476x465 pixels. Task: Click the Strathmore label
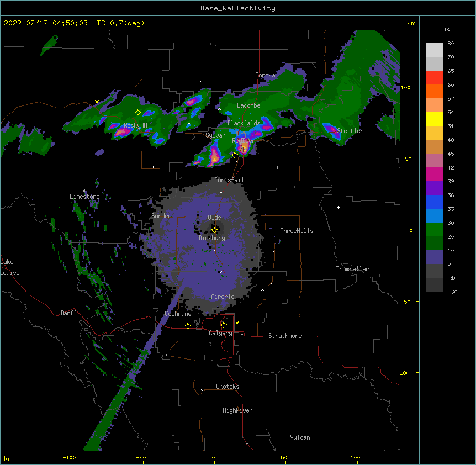(285, 336)
